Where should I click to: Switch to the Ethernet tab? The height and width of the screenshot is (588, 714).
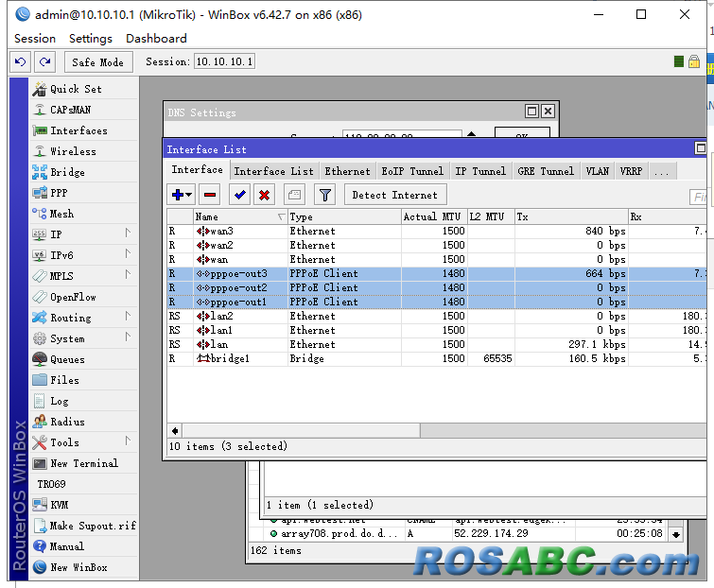coord(347,171)
